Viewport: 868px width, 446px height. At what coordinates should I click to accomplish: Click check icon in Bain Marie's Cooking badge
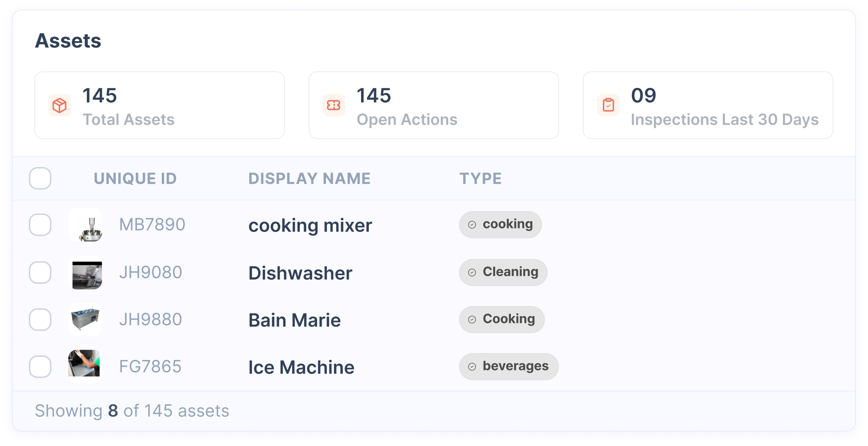coord(472,319)
